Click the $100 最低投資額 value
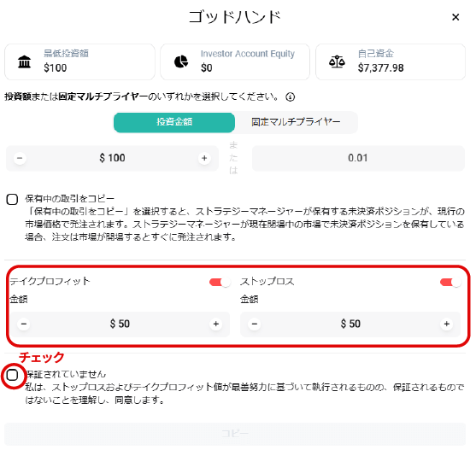This screenshot has height=450, width=476. (x=56, y=68)
